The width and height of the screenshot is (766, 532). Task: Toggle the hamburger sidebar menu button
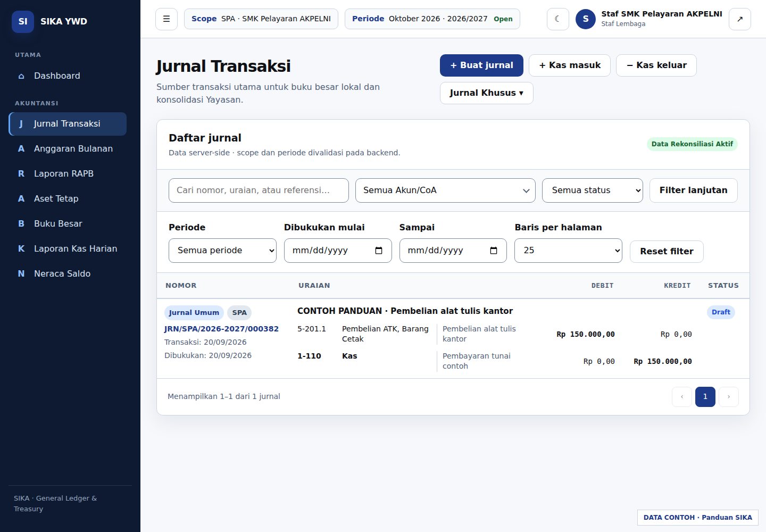point(166,19)
